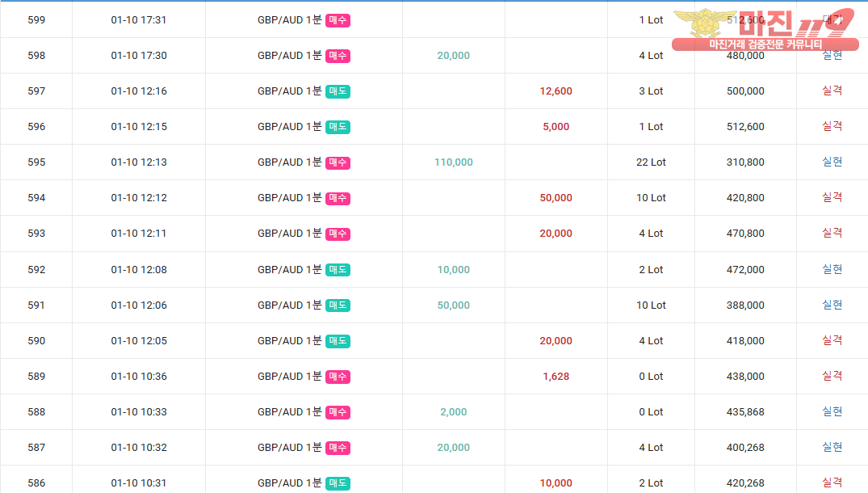Click the 매도 badge on row 592
The image size is (868, 493).
coord(338,270)
